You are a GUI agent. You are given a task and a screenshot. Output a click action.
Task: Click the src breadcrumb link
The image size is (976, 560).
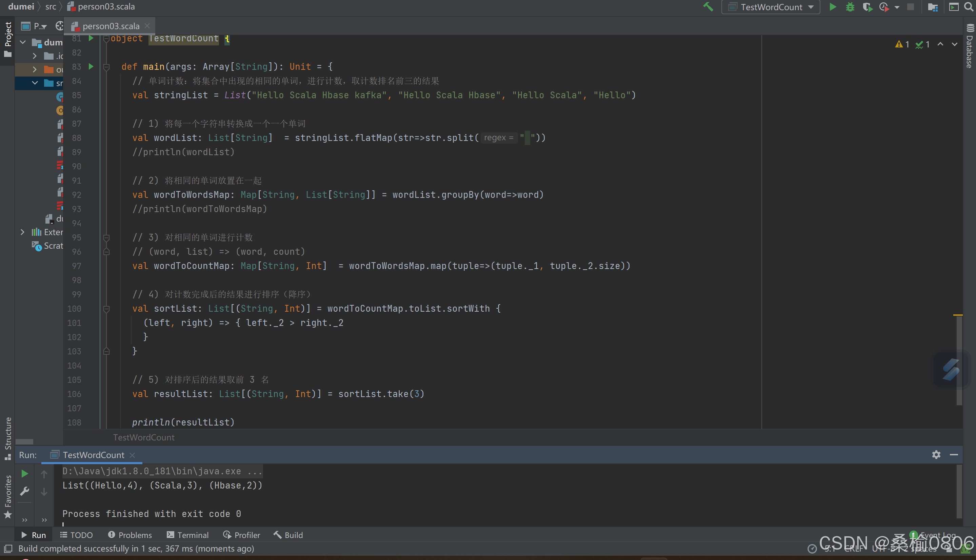[x=51, y=6]
